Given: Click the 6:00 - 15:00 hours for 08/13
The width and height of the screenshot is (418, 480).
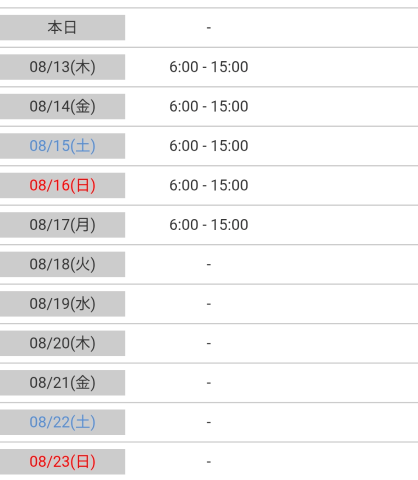Looking at the screenshot, I should 209,67.
